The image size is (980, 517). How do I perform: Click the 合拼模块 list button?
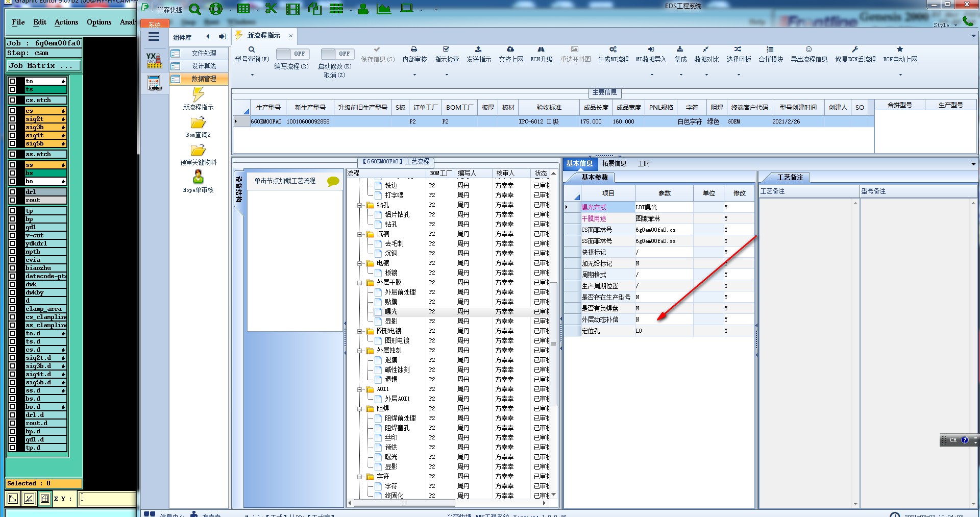click(771, 55)
